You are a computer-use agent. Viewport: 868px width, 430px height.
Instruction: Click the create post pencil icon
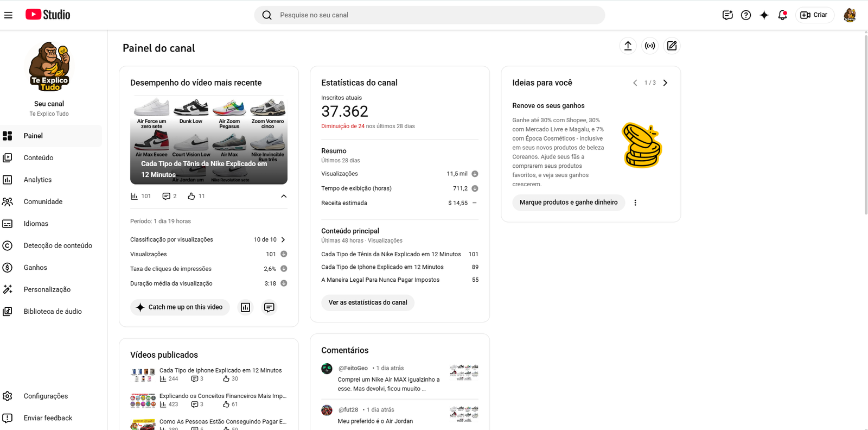(x=672, y=46)
